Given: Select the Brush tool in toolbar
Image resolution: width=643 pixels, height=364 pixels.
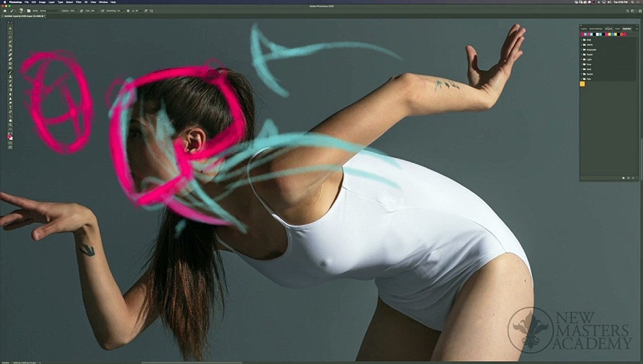Looking at the screenshot, I should (10, 72).
